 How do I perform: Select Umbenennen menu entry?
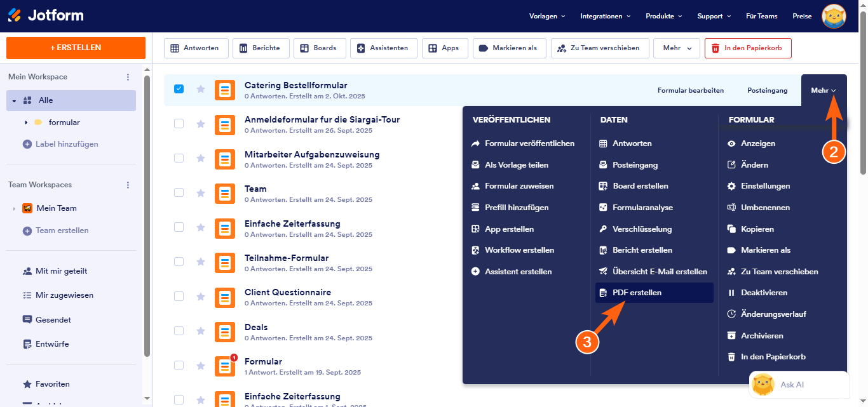click(x=759, y=208)
